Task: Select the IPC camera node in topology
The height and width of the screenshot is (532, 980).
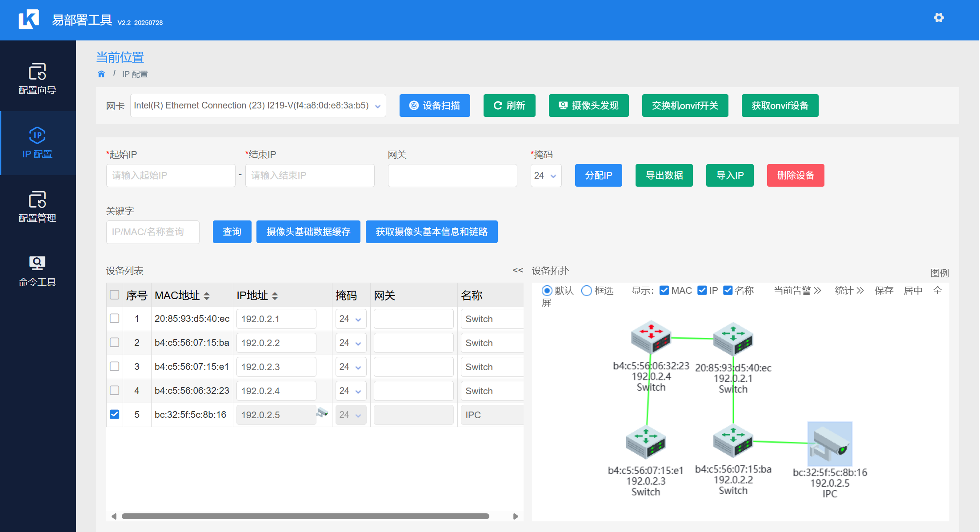Action: [829, 444]
